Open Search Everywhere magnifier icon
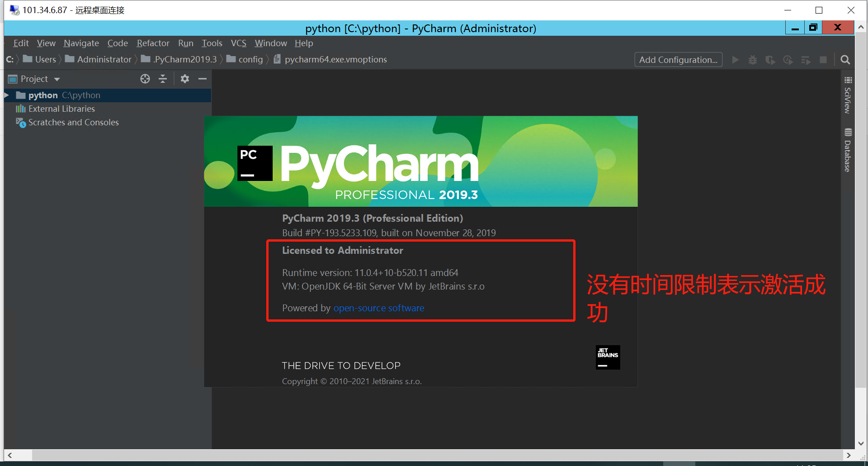 pos(845,60)
